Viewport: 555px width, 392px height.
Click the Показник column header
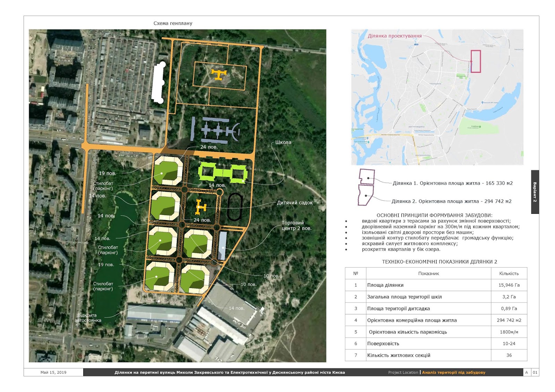pos(428,273)
